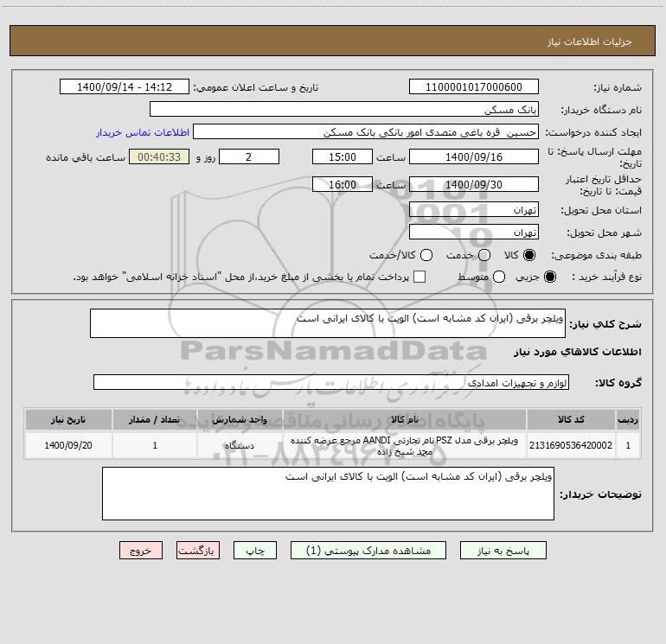Click the quantity cell showing 1
The image size is (666, 644).
(155, 445)
